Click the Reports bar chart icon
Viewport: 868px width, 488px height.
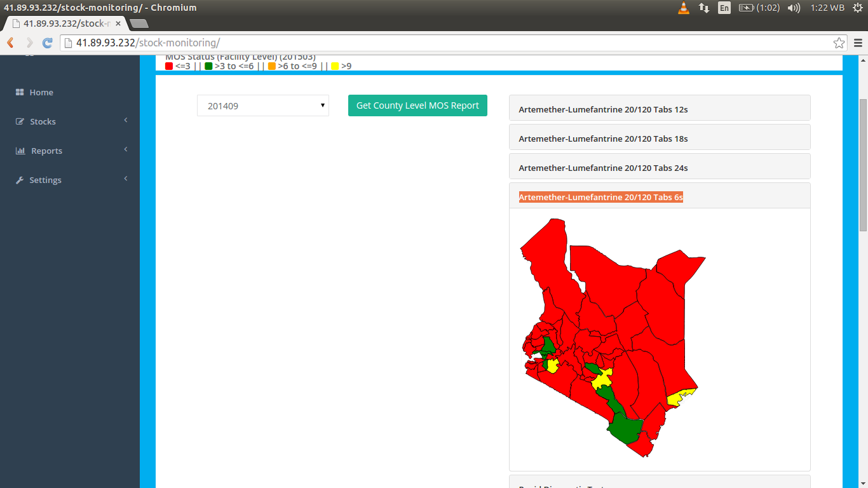(x=20, y=151)
